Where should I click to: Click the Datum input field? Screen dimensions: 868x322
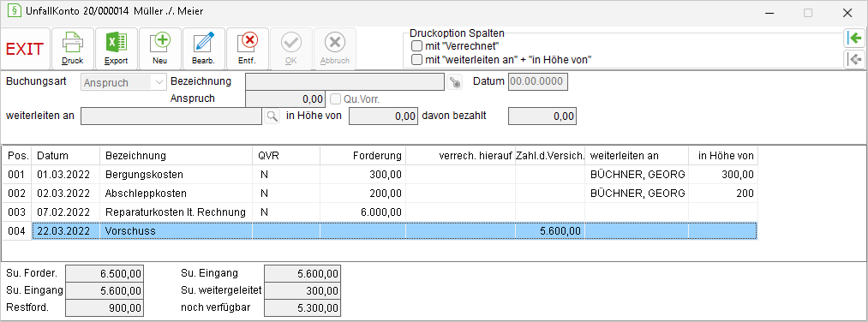pos(539,82)
